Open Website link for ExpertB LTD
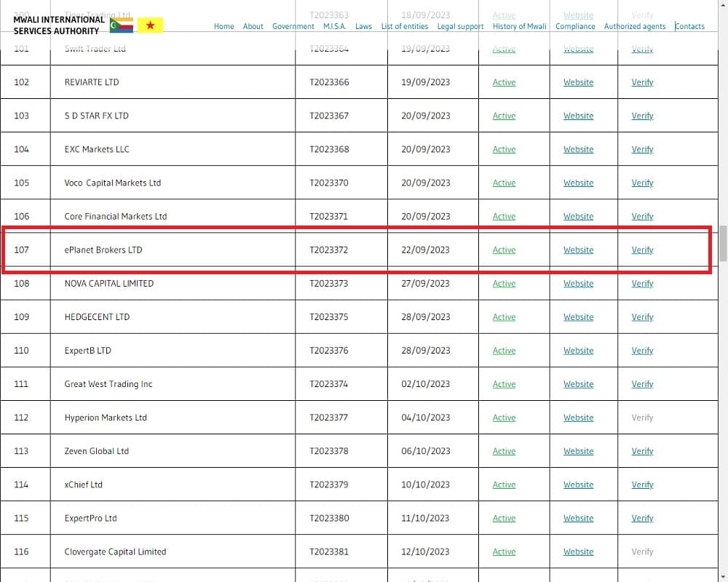The width and height of the screenshot is (728, 582). [578, 351]
